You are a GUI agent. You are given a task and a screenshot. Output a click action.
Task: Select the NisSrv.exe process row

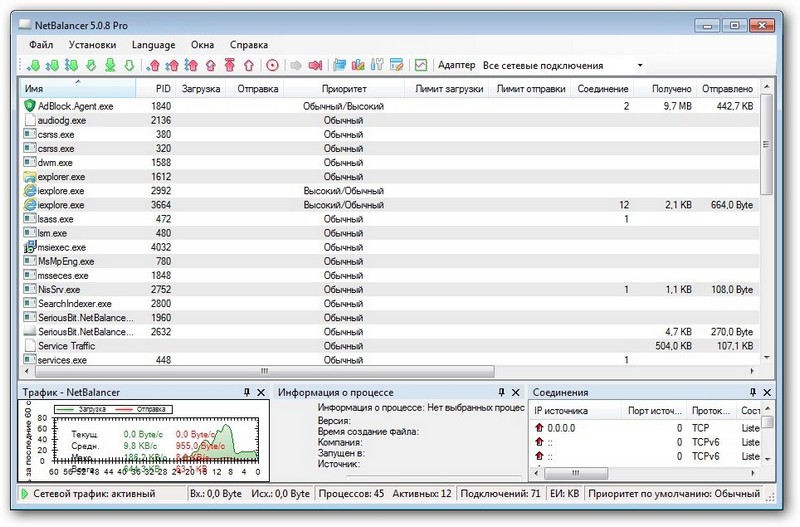tap(390, 289)
